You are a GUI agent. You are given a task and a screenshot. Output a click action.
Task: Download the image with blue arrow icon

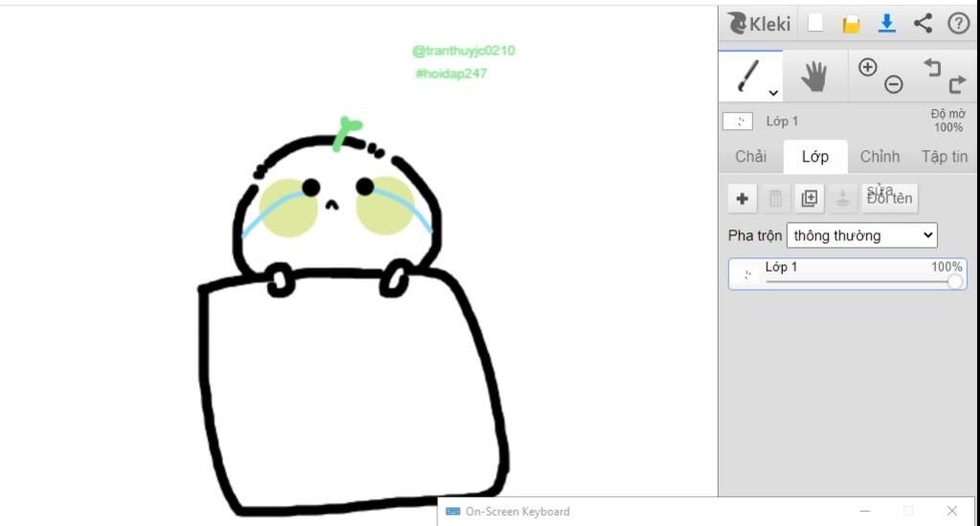click(x=886, y=23)
